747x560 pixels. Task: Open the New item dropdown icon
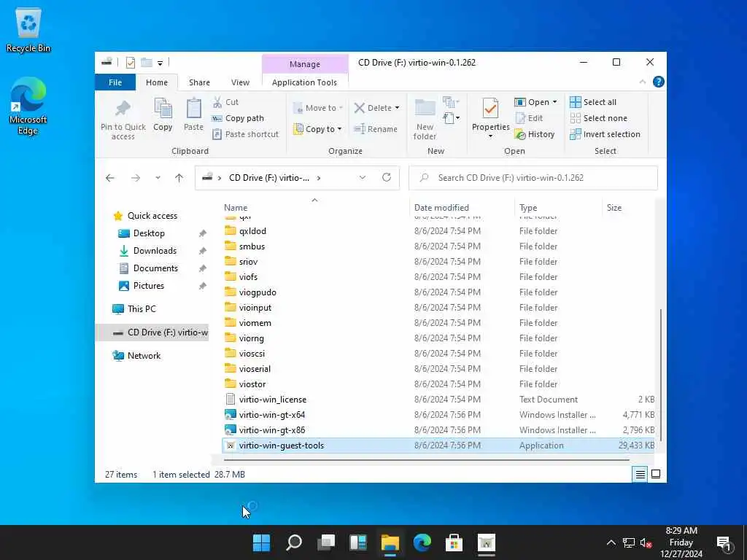(451, 102)
